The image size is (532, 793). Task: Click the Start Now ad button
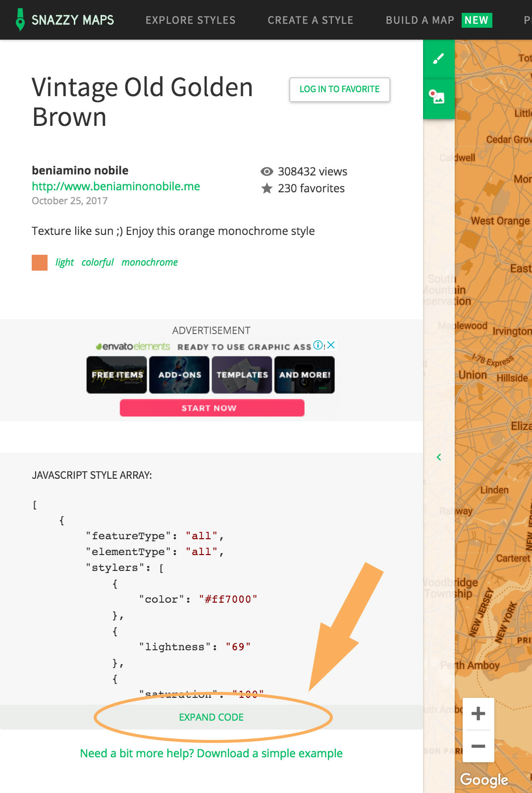click(212, 408)
